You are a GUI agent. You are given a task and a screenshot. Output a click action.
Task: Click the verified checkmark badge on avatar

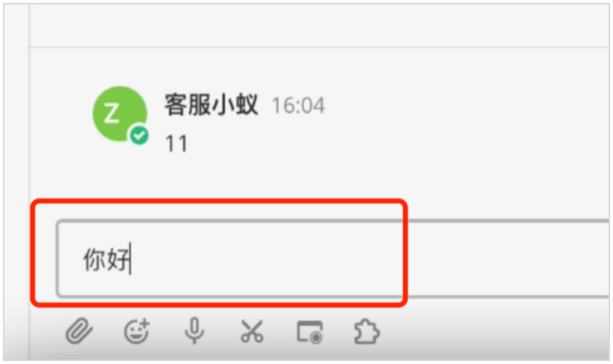[x=139, y=135]
